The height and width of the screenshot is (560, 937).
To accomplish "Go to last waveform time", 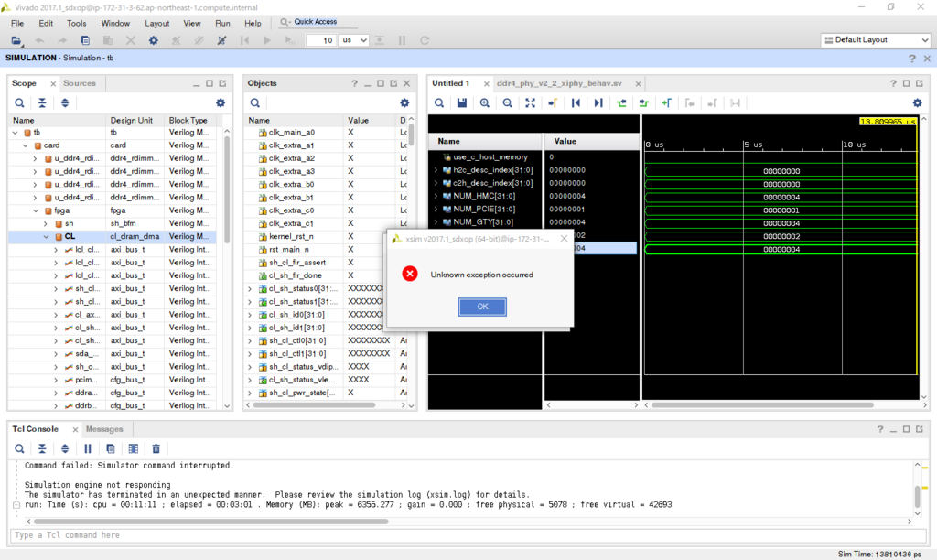I will 598,102.
